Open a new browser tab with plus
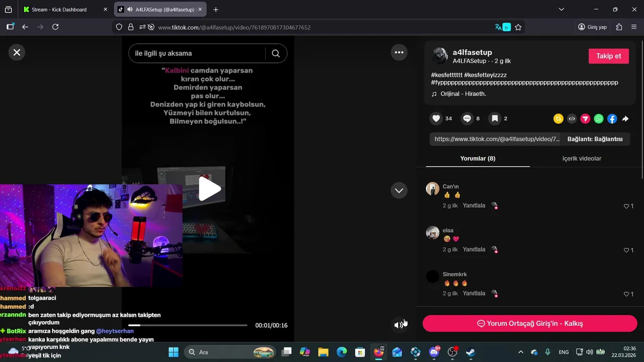The height and width of the screenshot is (362, 644). 216,10
